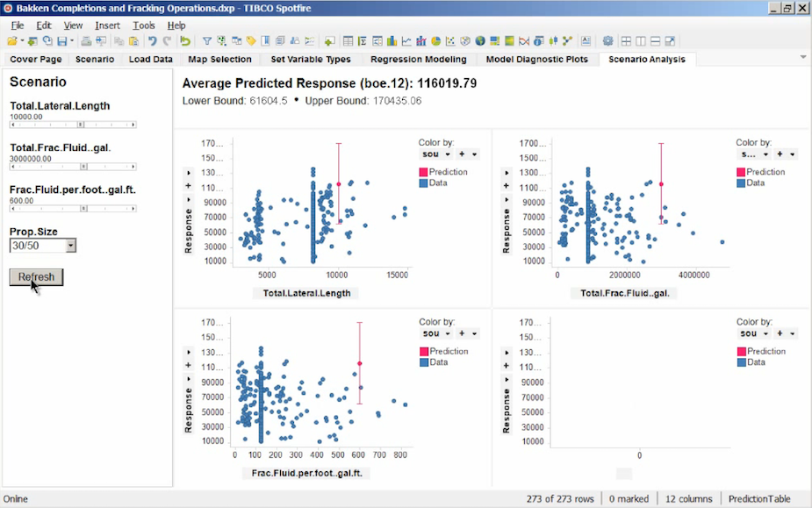
Task: Insert a Text Area icon
Action: tap(586, 41)
